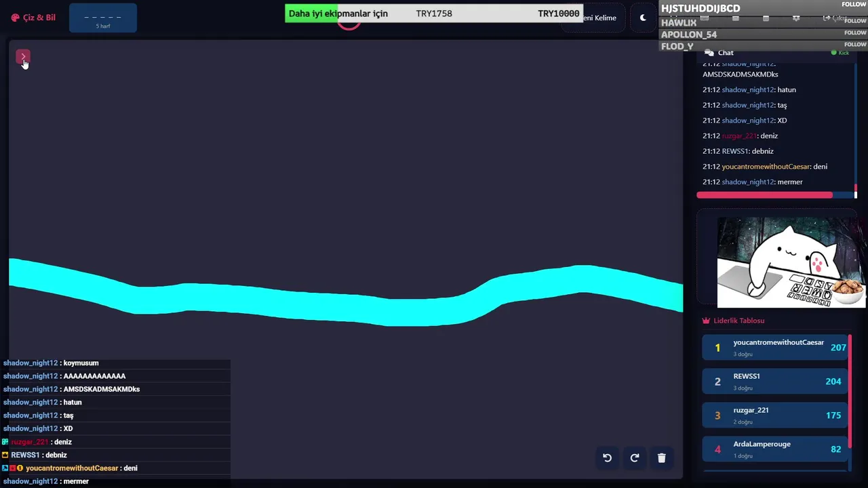This screenshot has height=488, width=868.
Task: Follow FLOD_Y in the overlay
Action: pos(855,45)
